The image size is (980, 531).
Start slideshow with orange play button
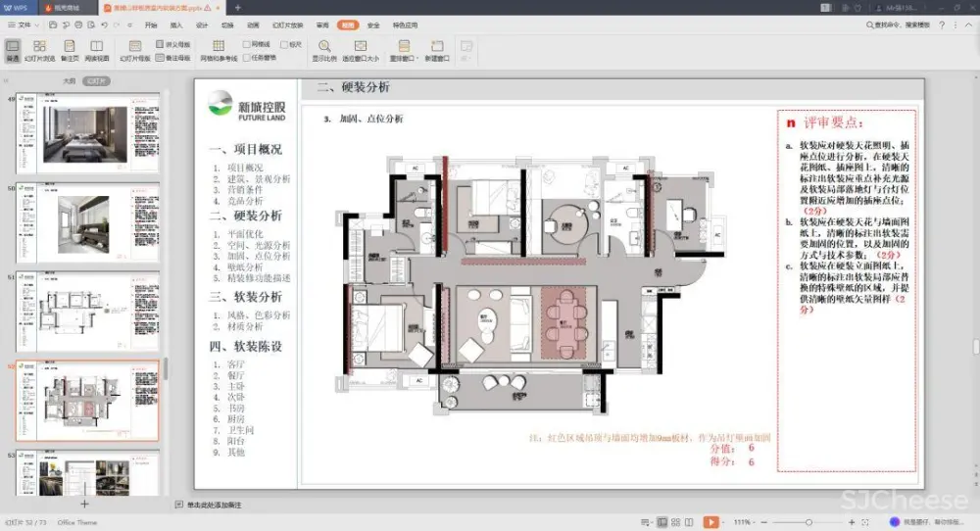[710, 522]
